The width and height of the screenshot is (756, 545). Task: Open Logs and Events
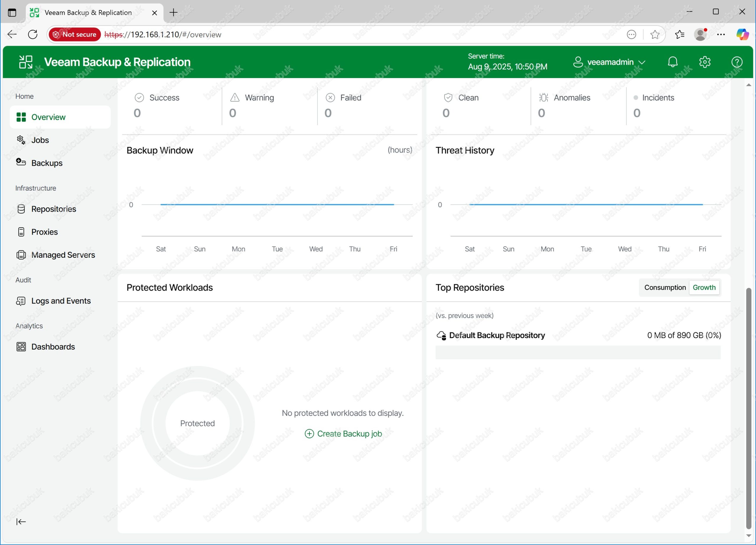click(60, 301)
